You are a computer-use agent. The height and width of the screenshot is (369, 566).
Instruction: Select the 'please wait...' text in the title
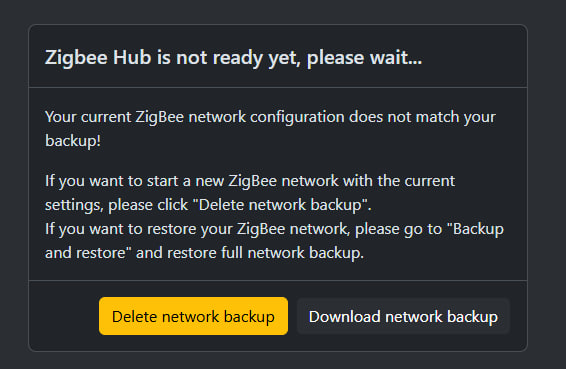(364, 57)
